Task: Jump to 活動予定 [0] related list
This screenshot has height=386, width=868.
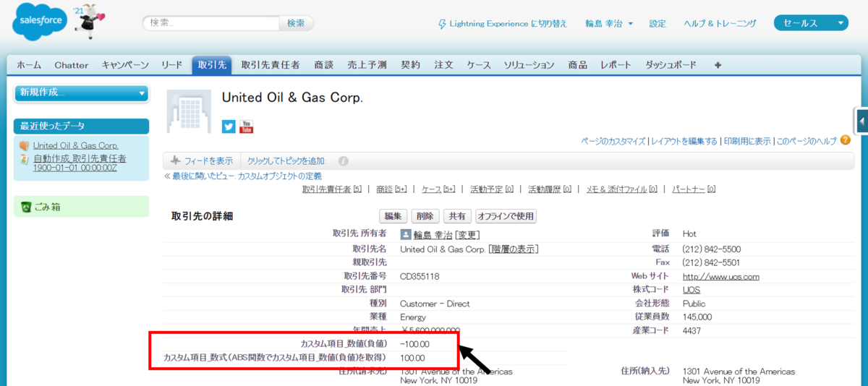Action: coord(492,189)
